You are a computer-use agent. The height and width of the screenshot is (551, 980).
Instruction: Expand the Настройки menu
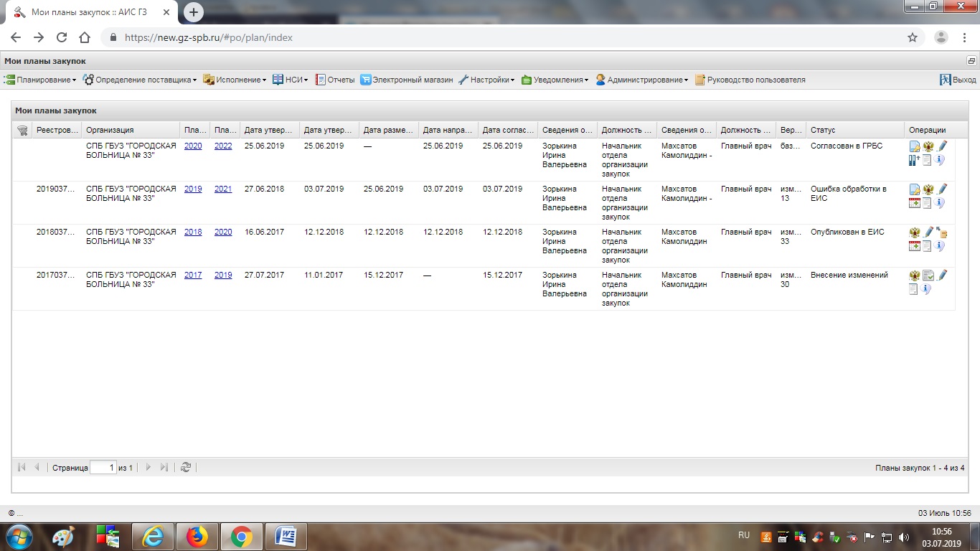(x=486, y=80)
